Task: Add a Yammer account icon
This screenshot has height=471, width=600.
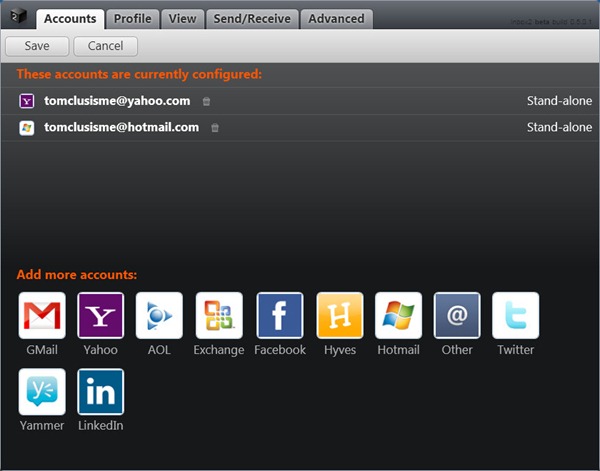Action: click(x=42, y=391)
